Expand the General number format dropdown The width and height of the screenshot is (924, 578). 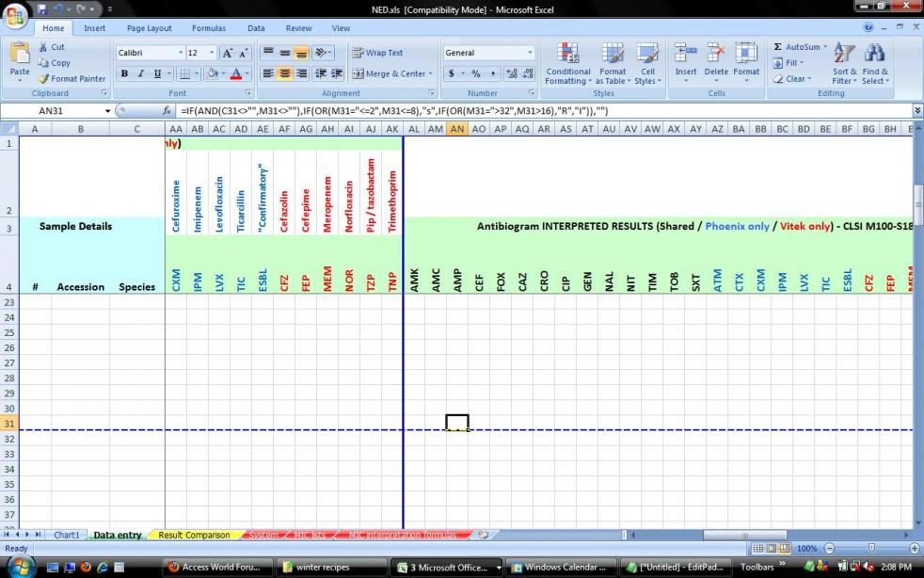coord(531,54)
